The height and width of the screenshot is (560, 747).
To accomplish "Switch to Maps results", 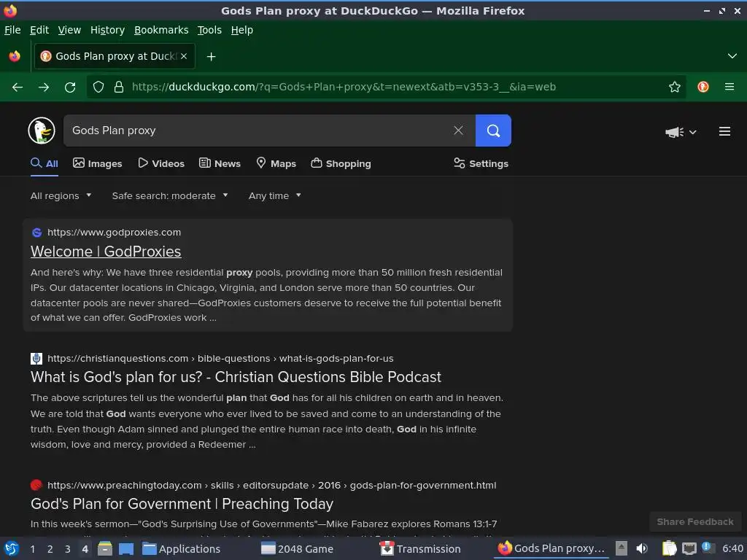I will 276,163.
